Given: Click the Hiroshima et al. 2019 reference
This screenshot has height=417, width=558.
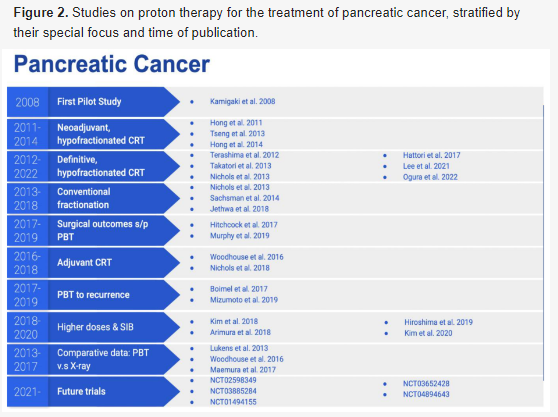Looking at the screenshot, I should [438, 322].
